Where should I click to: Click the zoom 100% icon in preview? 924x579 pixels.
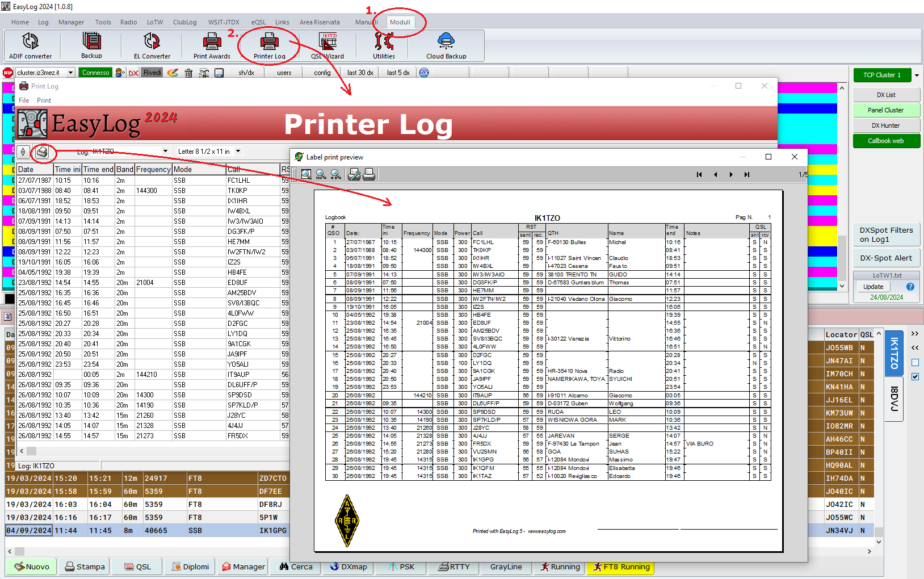(x=321, y=174)
